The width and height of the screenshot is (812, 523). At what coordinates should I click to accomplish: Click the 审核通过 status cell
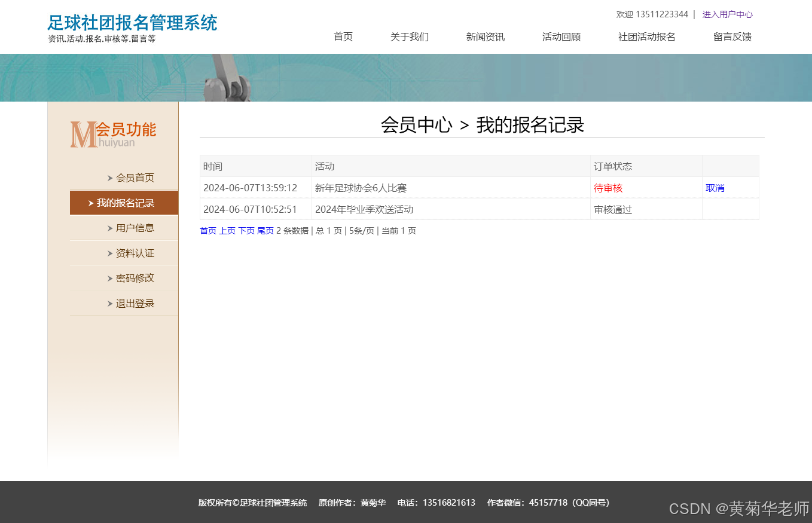click(646, 209)
